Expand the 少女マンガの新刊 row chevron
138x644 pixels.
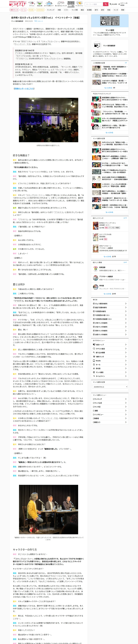[x=126, y=327]
